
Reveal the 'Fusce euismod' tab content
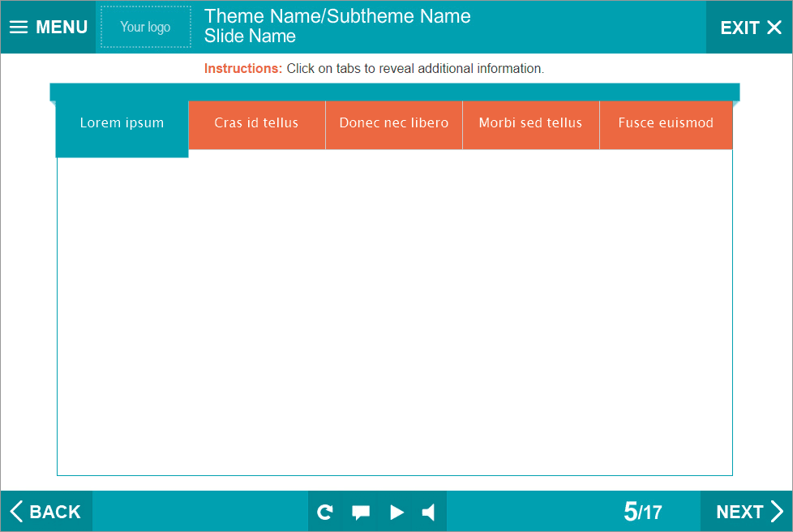tap(666, 124)
